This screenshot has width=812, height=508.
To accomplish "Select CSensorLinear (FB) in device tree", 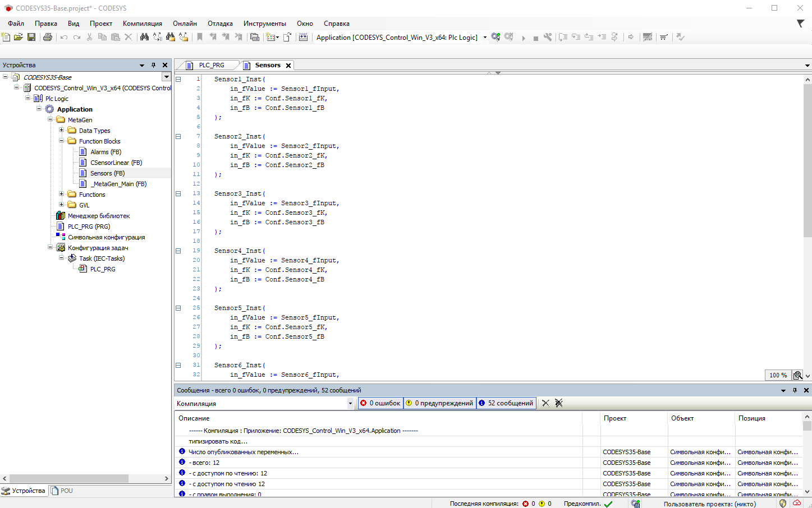I will click(116, 163).
